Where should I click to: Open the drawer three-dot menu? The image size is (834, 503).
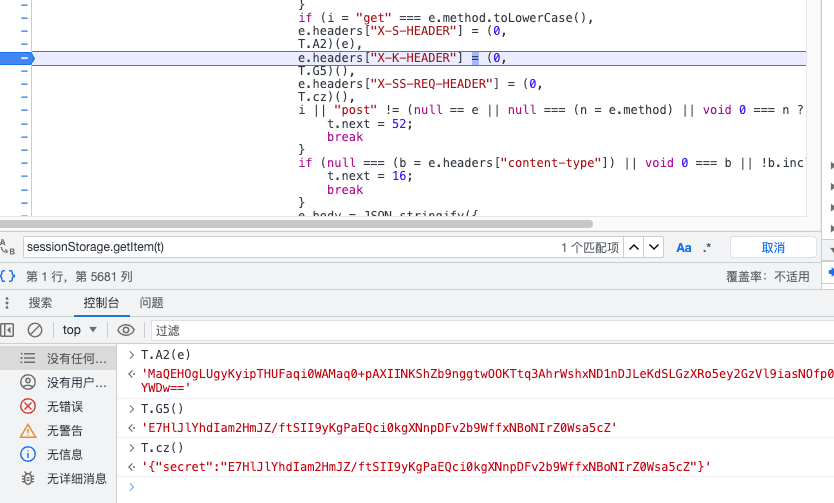[x=8, y=303]
